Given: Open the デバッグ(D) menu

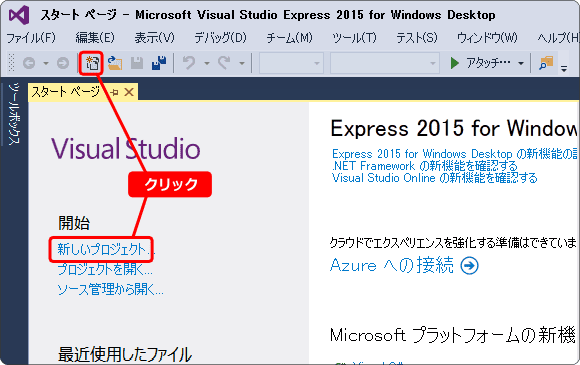Looking at the screenshot, I should coord(220,37).
